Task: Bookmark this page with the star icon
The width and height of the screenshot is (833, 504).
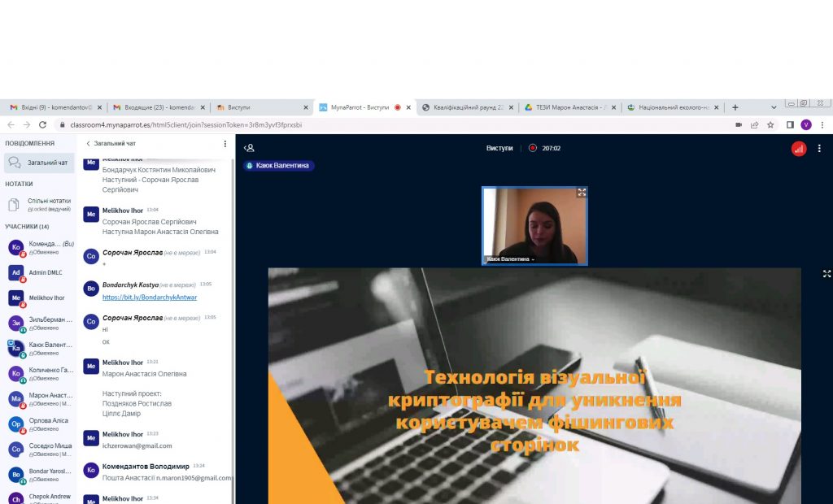Action: 770,125
